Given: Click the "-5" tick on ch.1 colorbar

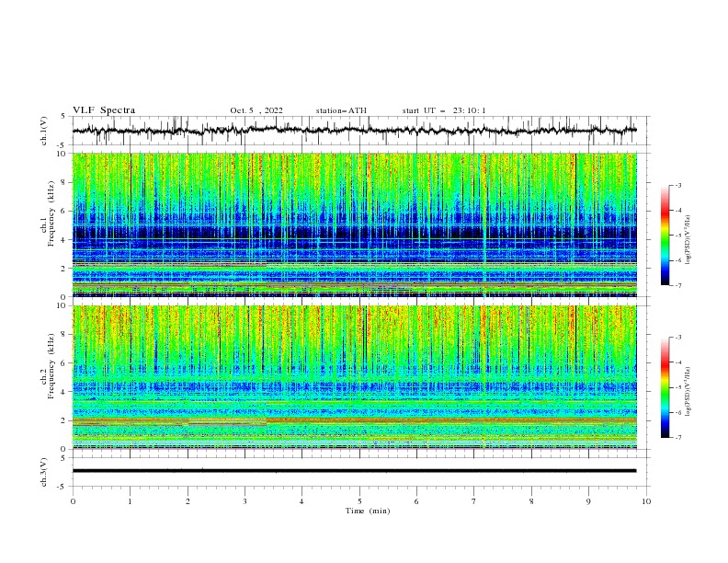Looking at the screenshot, I should 677,236.
